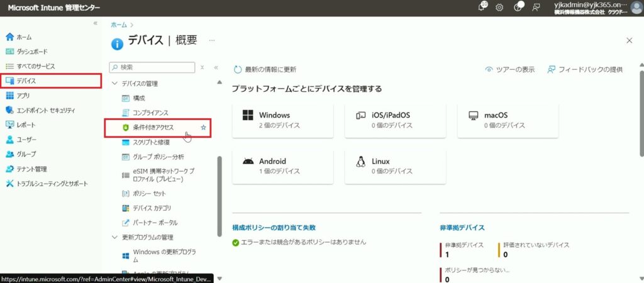Clear the search box with the x
The width and height of the screenshot is (644, 283).
[202, 67]
